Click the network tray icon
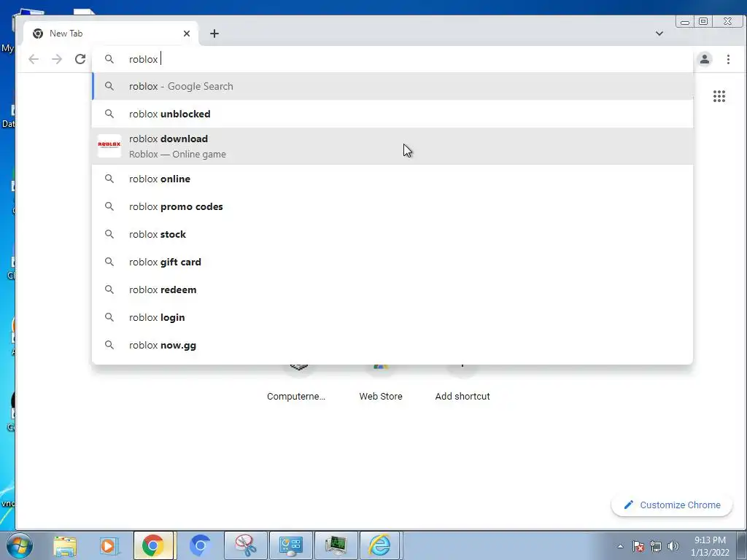Screen dimensions: 747x560 tap(656, 546)
